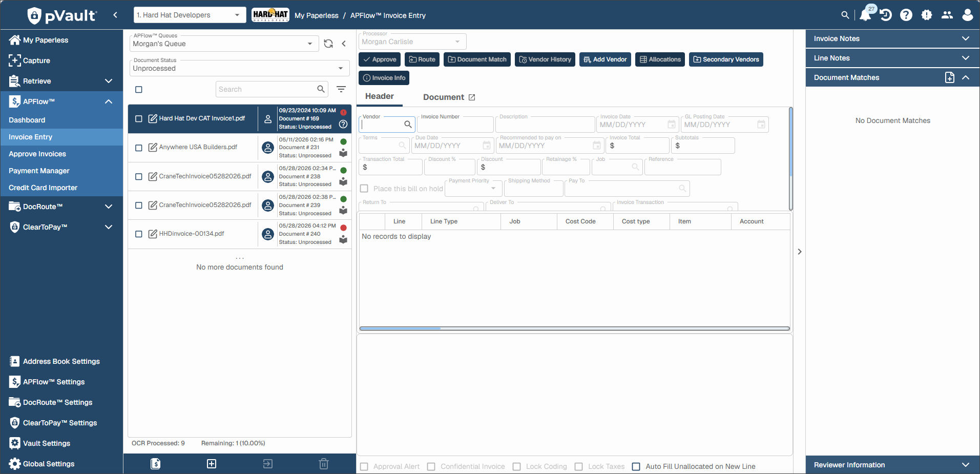
Task: Open Vendor History
Action: 545,59
